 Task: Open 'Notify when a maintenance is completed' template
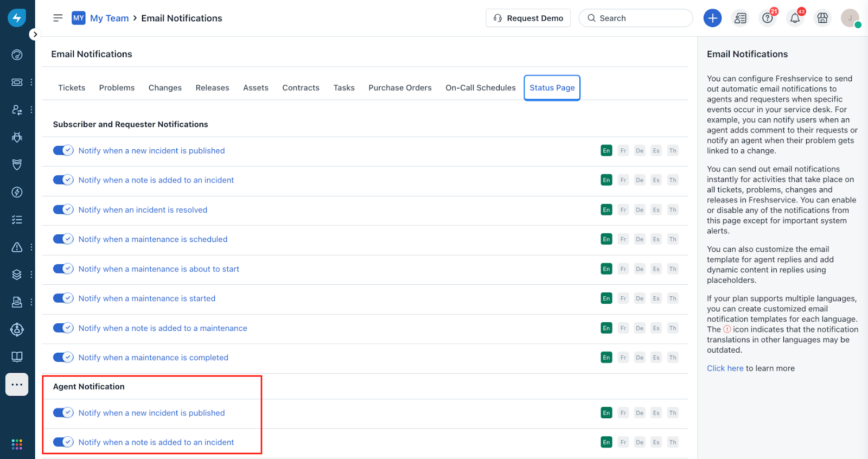154,357
